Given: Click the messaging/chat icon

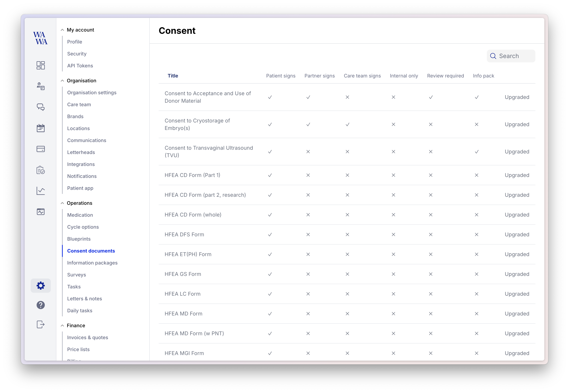Looking at the screenshot, I should pos(41,107).
